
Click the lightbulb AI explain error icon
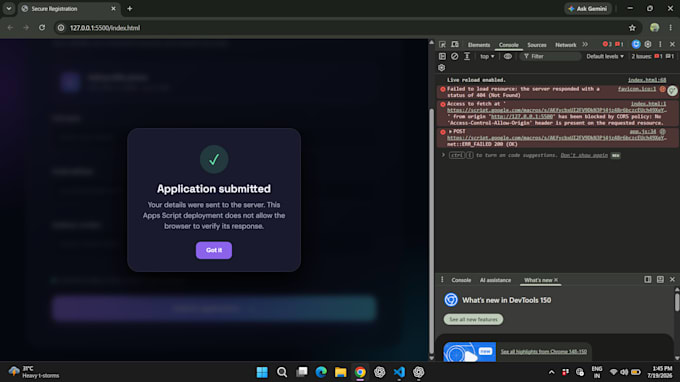pos(672,90)
